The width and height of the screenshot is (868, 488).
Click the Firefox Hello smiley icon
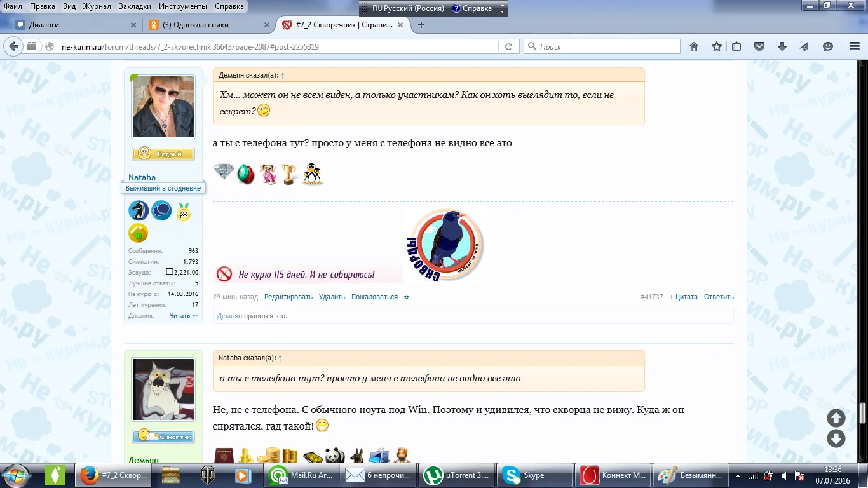pyautogui.click(x=827, y=46)
